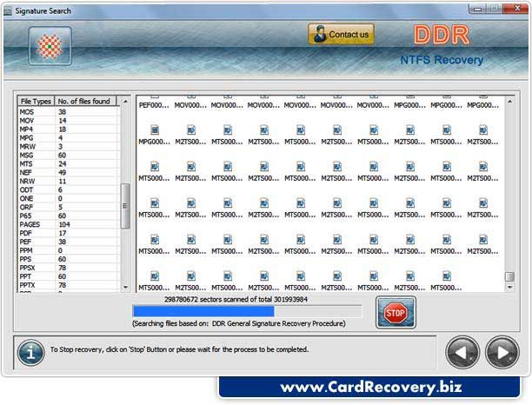Click the 49 count for NEF

(x=62, y=173)
